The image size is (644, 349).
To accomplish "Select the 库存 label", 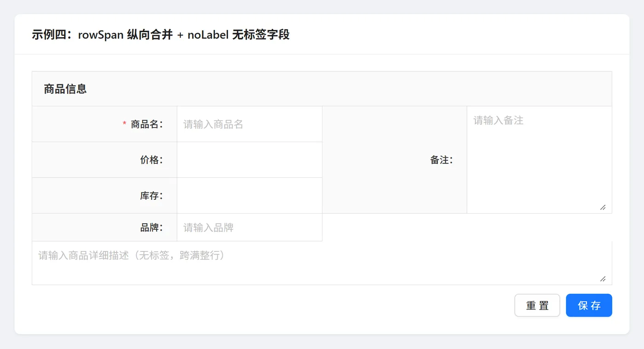I will coord(150,196).
